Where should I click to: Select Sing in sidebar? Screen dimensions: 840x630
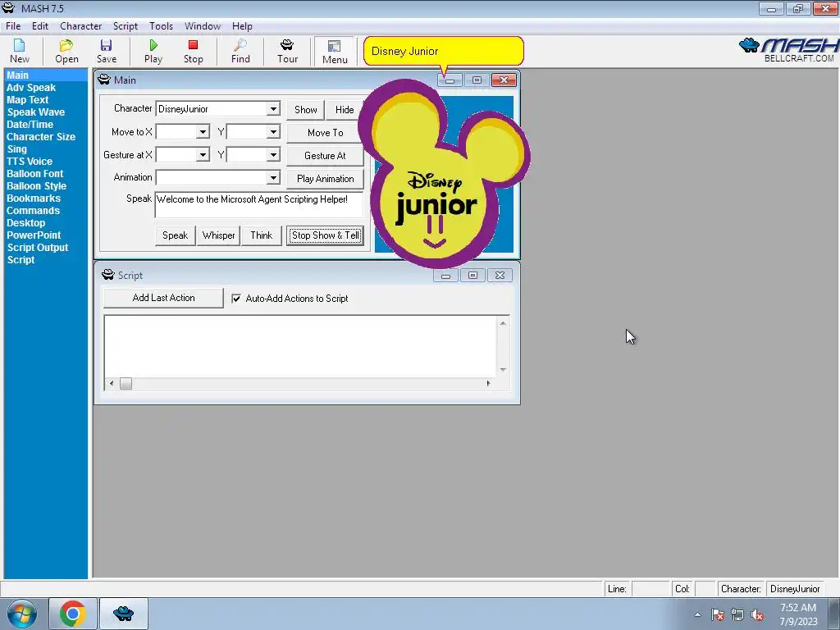coord(16,149)
